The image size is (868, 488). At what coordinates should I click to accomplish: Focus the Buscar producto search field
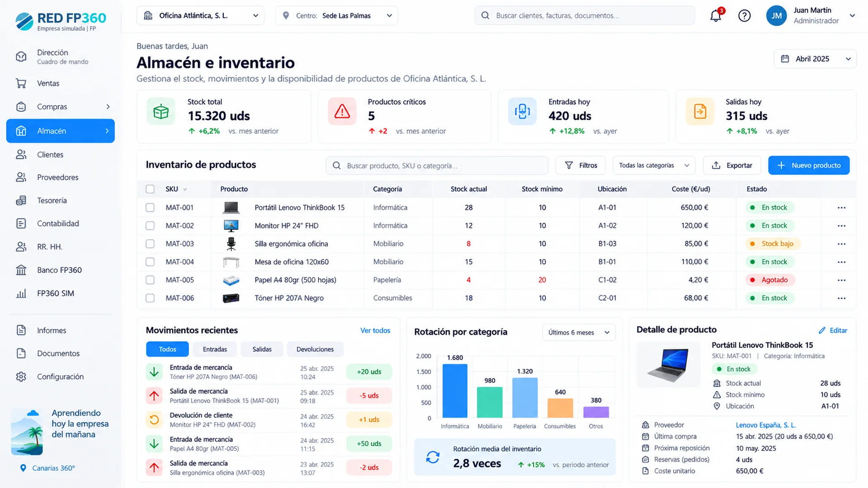click(437, 165)
